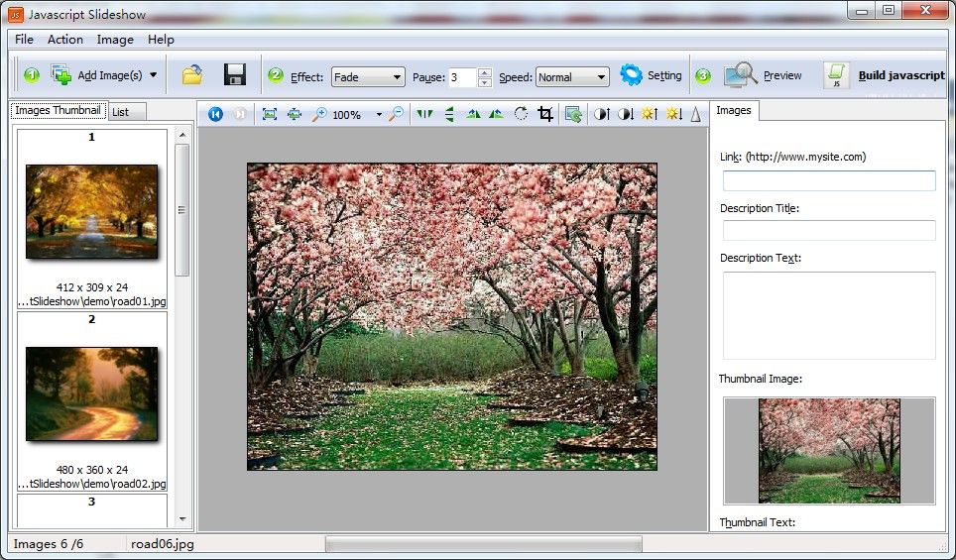Viewport: 956px width, 560px height.
Task: Switch to the List tab
Action: [x=120, y=112]
